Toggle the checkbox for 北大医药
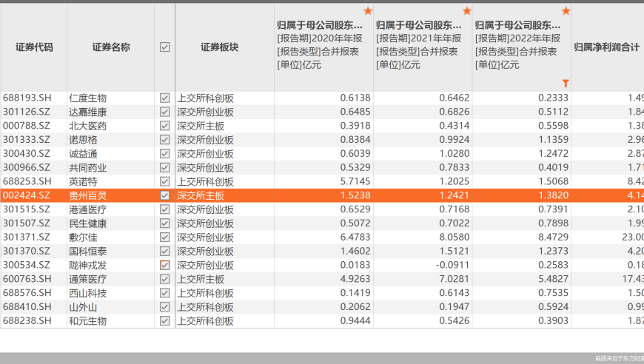This screenshot has width=644, height=364. pyautogui.click(x=164, y=126)
